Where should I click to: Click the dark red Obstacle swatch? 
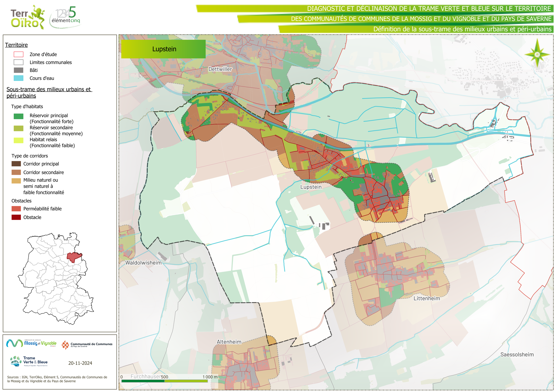[x=16, y=217]
